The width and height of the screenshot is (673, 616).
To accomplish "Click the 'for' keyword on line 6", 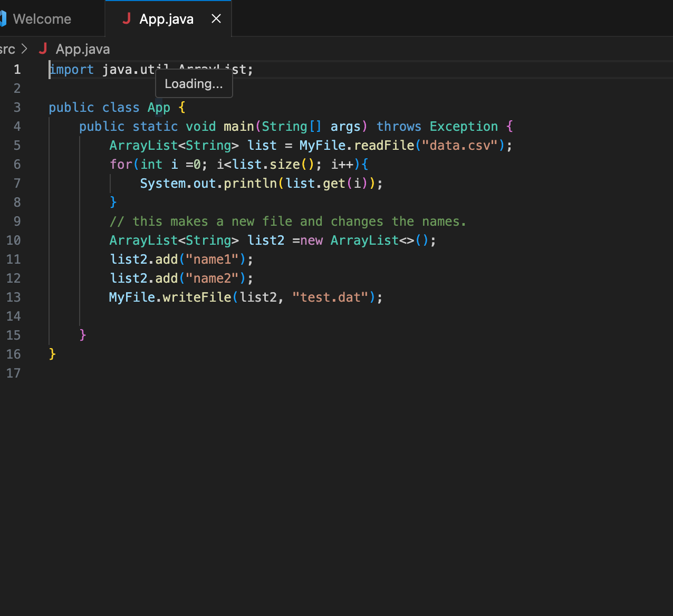I will point(121,165).
